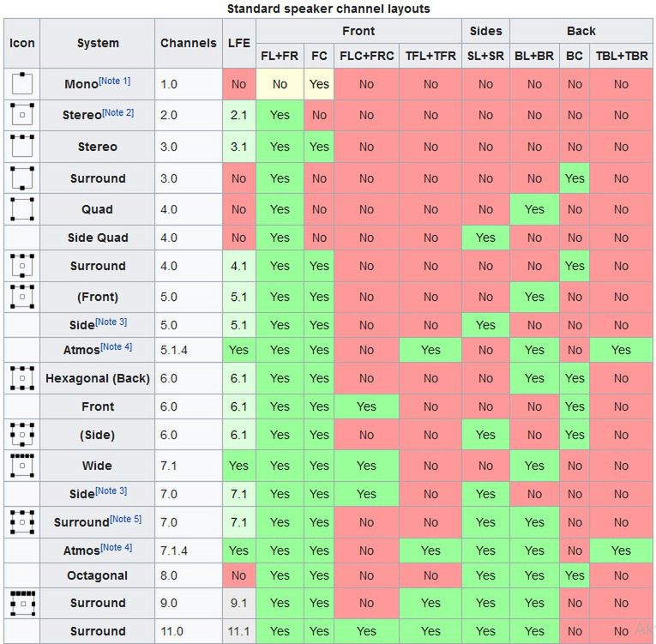
Task: Click the 6.0 (Side) layout icon
Action: 22,435
